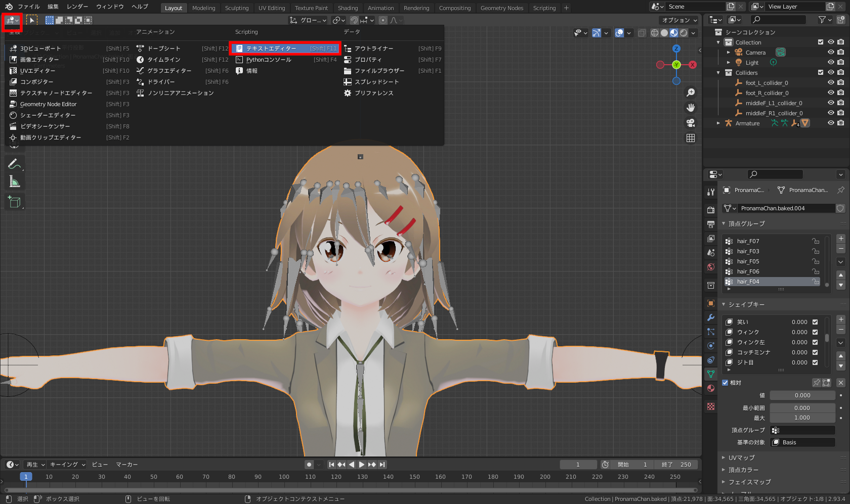This screenshot has height=504, width=850.
Task: Add a new vertex group with the + button
Action: [x=841, y=238]
